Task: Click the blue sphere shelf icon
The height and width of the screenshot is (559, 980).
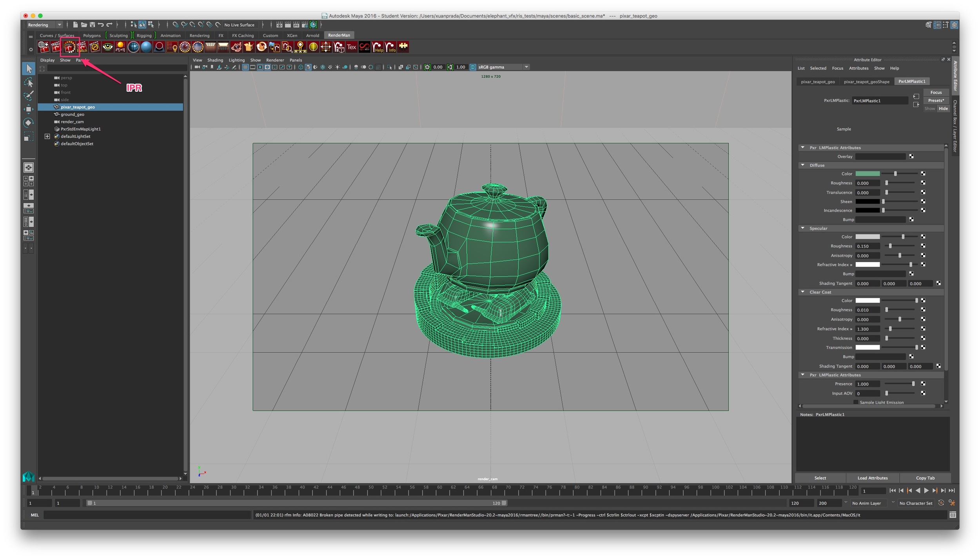Action: 146,47
